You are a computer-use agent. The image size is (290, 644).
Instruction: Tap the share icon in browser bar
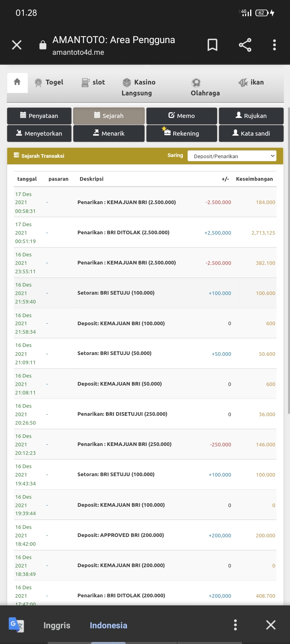coord(245,45)
